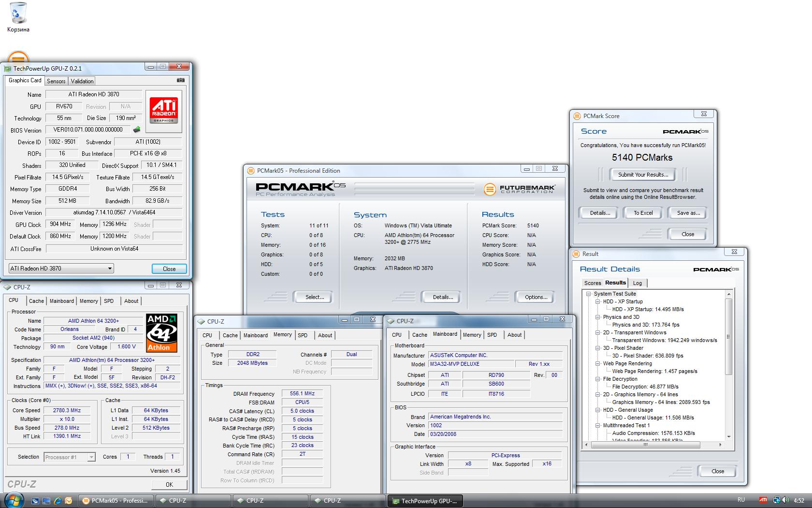Select the Audio Compression: 1576.153 KB/s row

point(653,433)
